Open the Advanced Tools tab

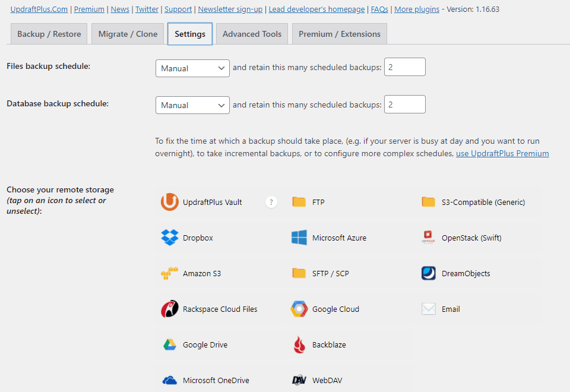pyautogui.click(x=252, y=34)
